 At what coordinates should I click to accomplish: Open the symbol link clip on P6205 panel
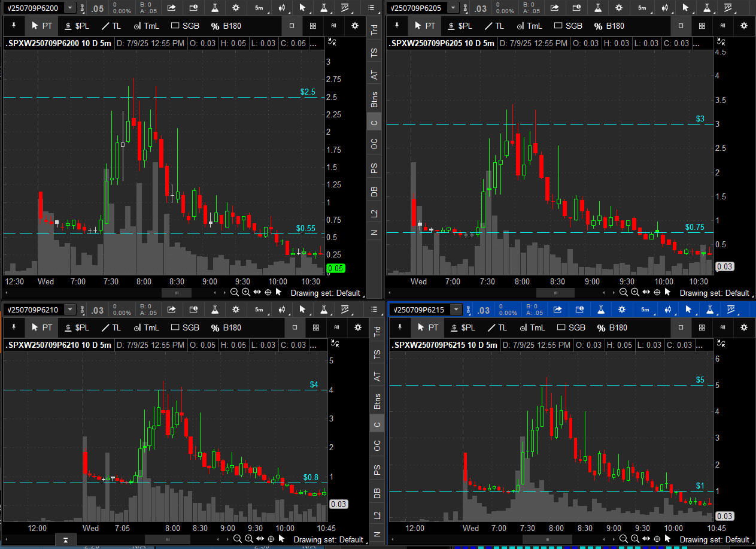[464, 8]
